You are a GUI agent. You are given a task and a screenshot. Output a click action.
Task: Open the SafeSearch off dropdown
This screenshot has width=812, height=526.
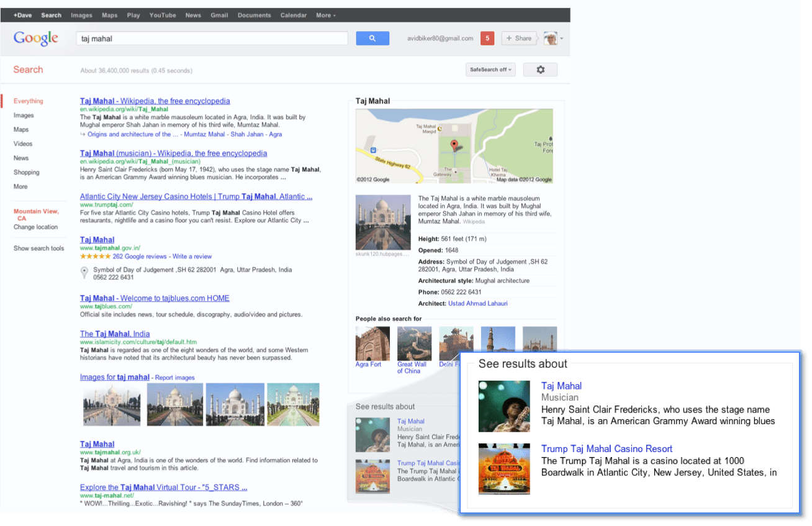click(x=490, y=70)
